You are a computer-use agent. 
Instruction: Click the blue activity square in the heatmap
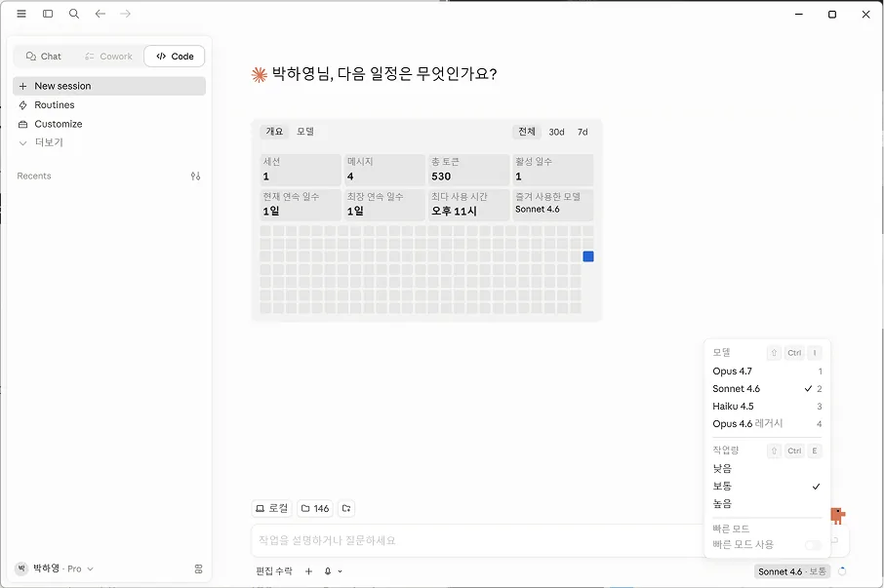(x=588, y=256)
